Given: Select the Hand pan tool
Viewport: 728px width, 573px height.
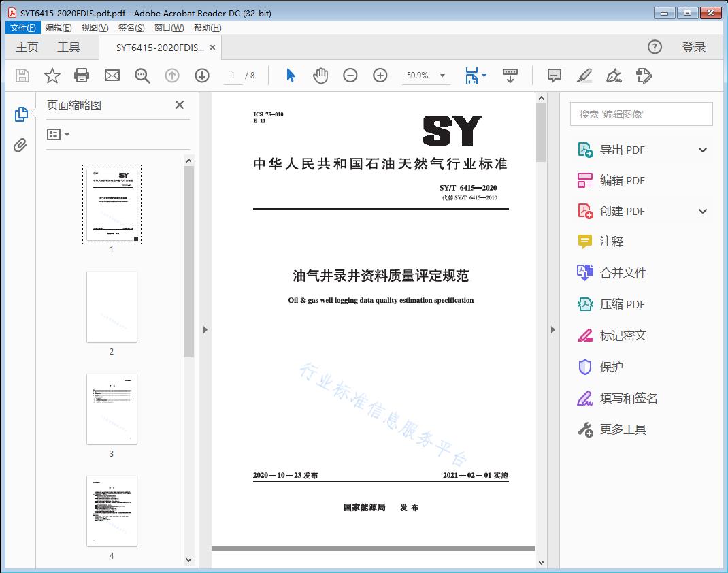Looking at the screenshot, I should point(320,76).
